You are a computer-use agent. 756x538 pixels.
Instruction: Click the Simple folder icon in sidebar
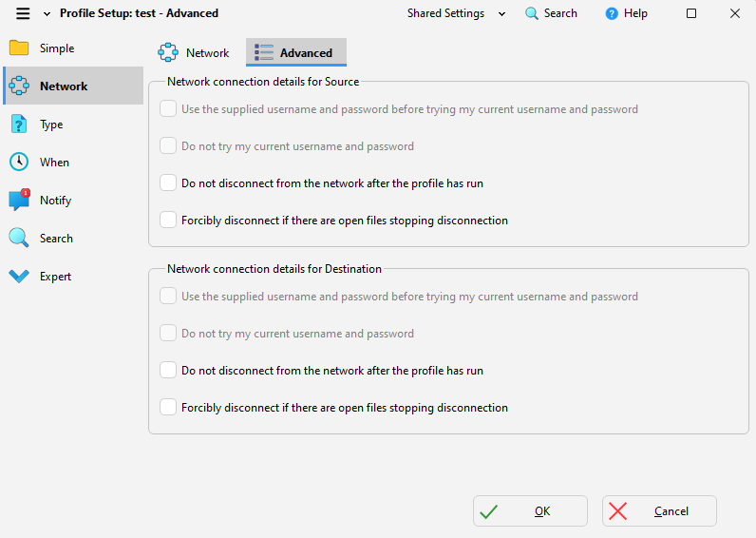(x=19, y=48)
